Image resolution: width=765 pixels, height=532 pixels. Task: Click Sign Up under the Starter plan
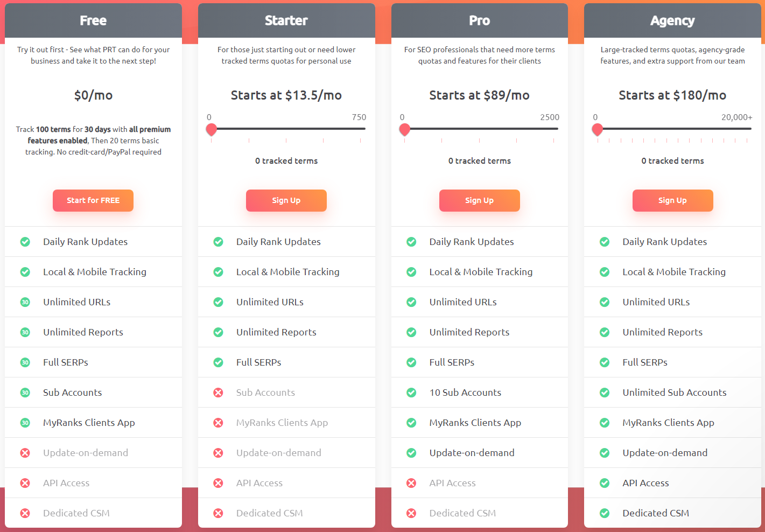click(286, 200)
